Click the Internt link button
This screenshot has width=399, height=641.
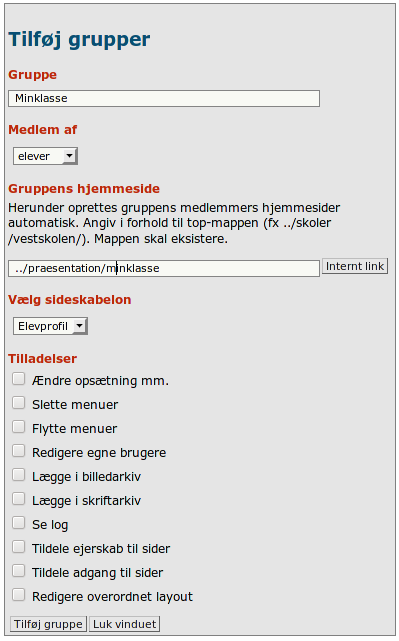coord(355,266)
